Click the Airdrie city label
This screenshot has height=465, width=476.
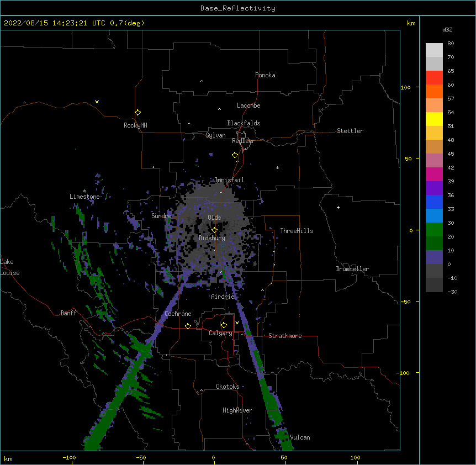(x=223, y=297)
